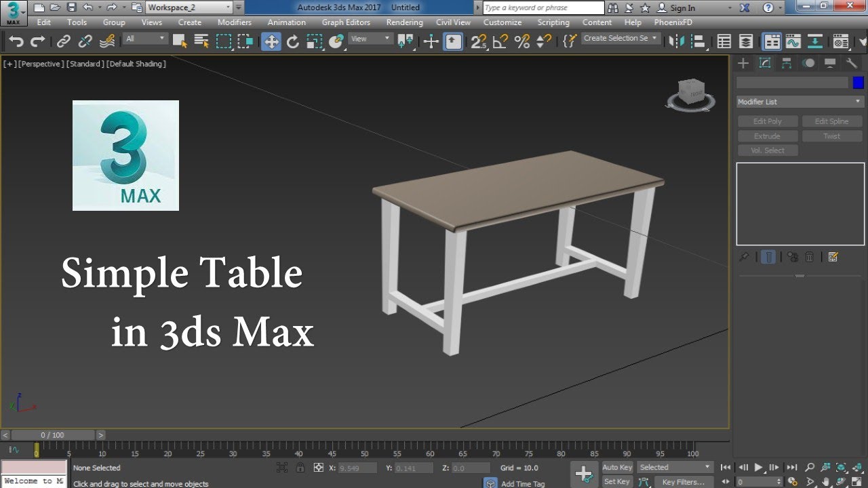
Task: Activate Select and Move tool
Action: pyautogui.click(x=271, y=41)
